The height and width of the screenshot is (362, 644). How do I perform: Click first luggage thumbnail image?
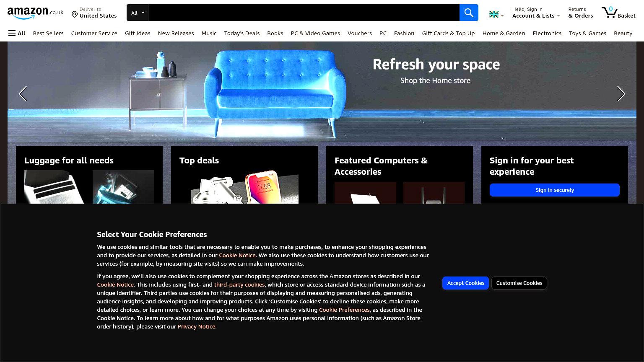(55, 187)
